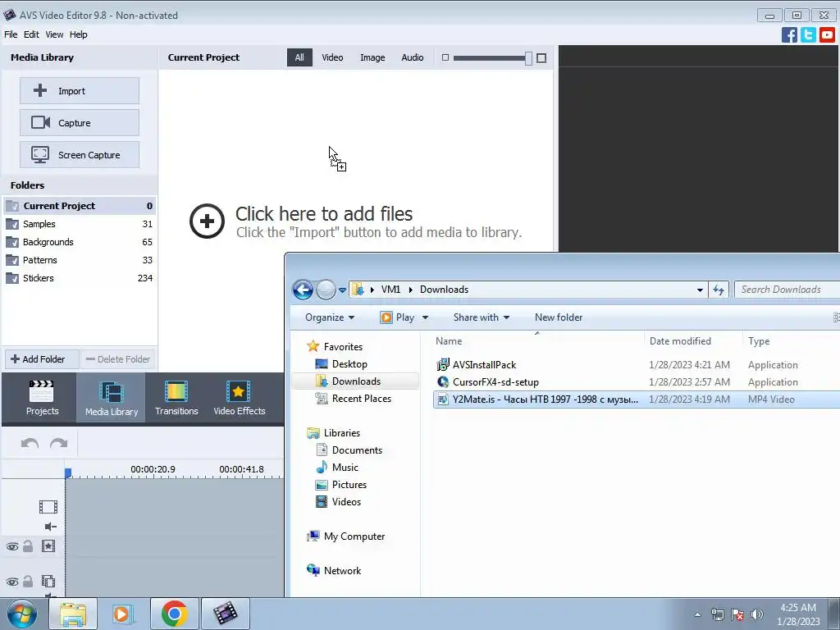Viewport: 840px width, 630px height.
Task: Open the Projects section
Action: click(x=42, y=398)
